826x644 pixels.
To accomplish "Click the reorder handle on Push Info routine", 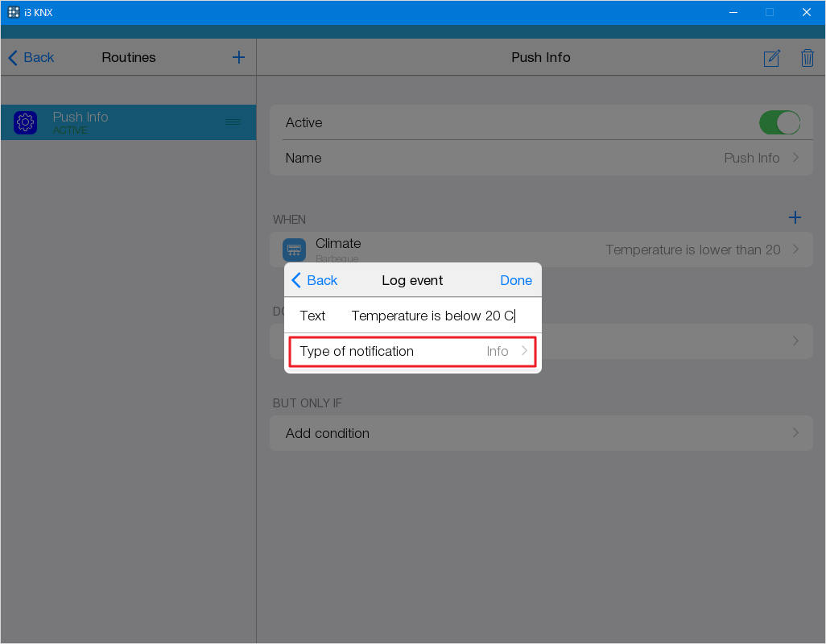I will (x=233, y=122).
